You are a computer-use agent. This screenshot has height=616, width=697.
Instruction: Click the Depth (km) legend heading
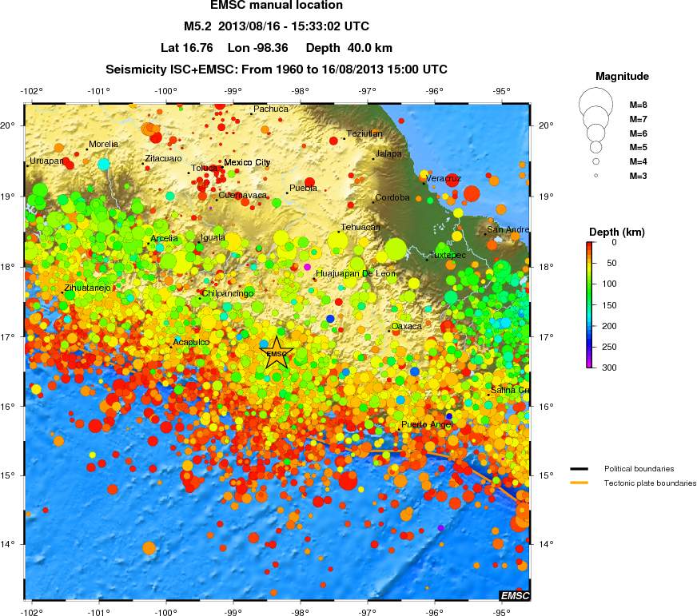pos(616,232)
